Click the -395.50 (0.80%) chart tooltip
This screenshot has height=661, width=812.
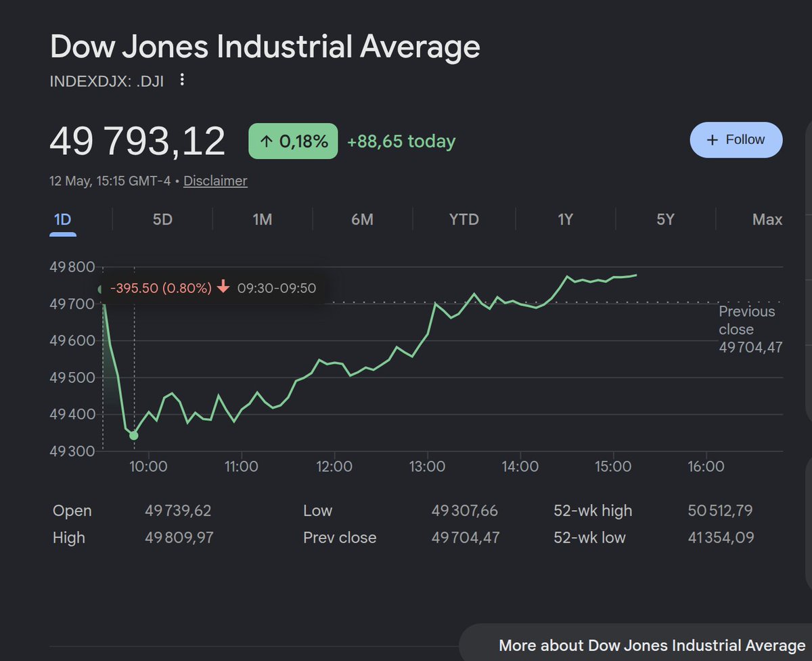pos(212,288)
